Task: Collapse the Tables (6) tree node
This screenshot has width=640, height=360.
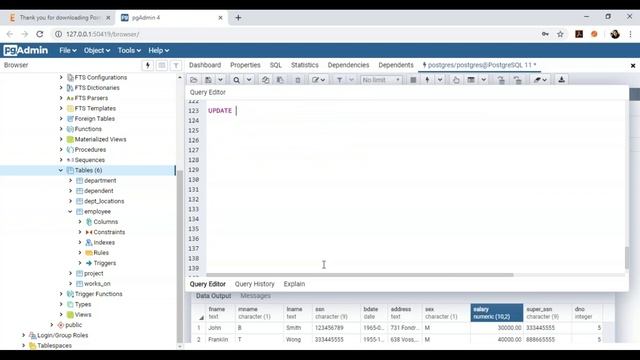Action: (x=61, y=170)
